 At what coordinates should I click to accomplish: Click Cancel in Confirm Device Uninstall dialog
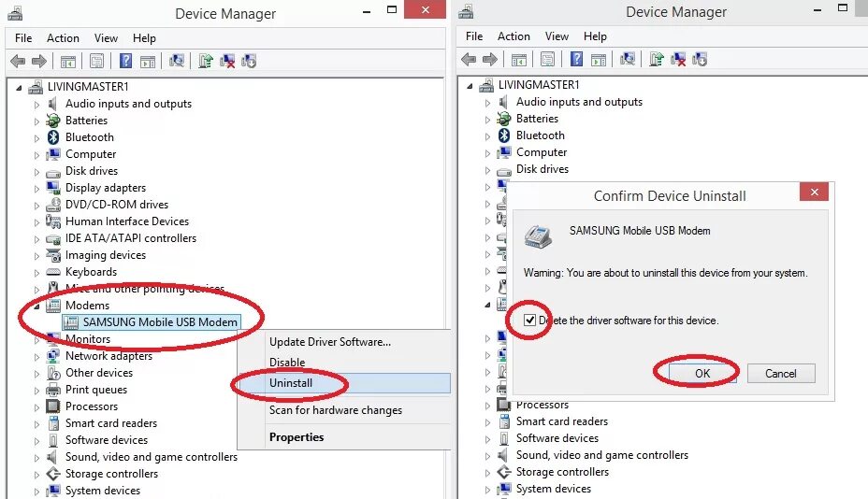(x=781, y=374)
